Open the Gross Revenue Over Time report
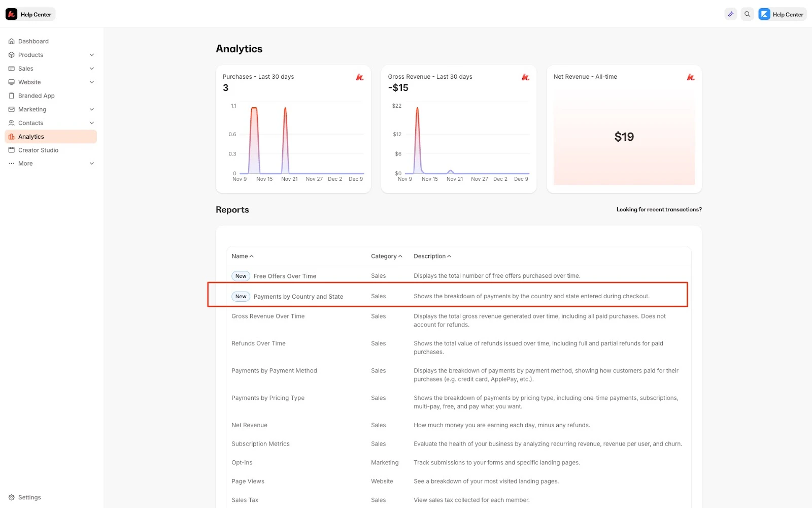The width and height of the screenshot is (812, 508). (268, 316)
